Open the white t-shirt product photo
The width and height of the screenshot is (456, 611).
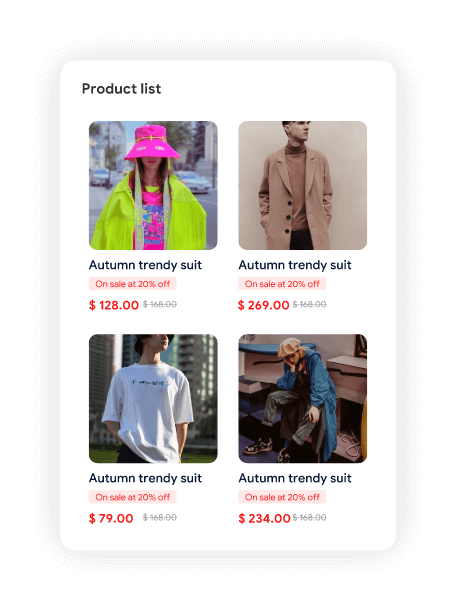[153, 399]
